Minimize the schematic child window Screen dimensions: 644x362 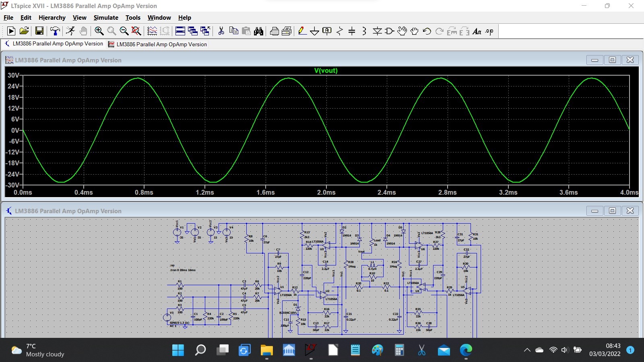pyautogui.click(x=594, y=211)
